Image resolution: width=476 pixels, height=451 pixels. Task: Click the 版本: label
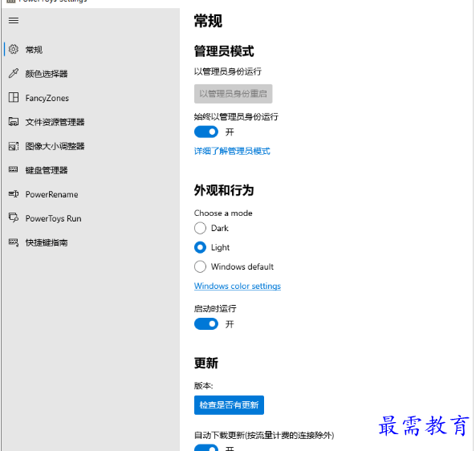[204, 386]
